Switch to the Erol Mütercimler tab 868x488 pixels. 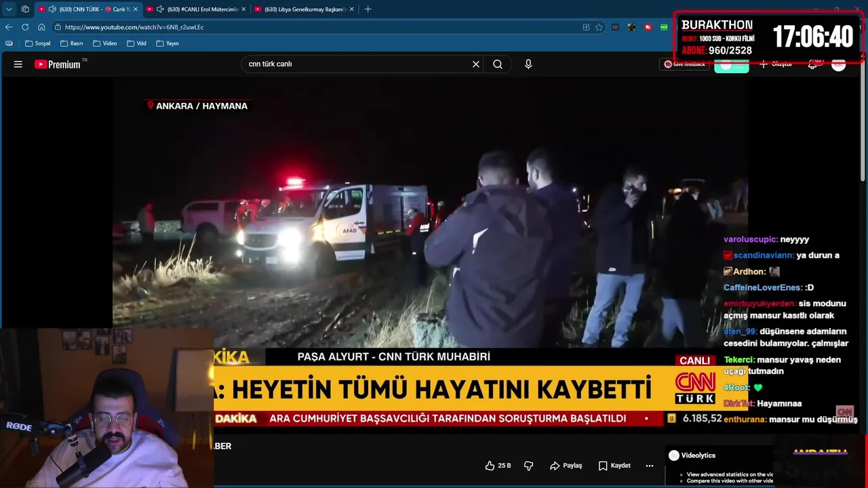[197, 9]
